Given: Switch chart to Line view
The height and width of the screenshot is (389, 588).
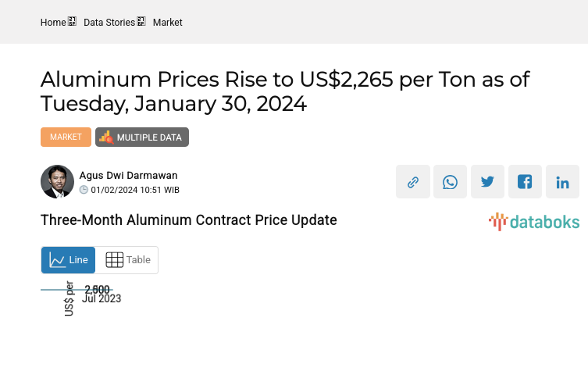Looking at the screenshot, I should click(69, 260).
